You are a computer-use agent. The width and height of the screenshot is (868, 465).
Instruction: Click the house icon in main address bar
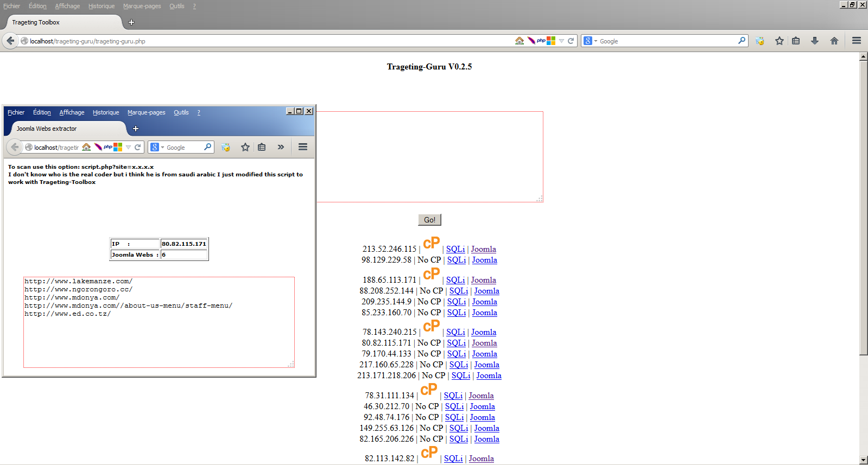pyautogui.click(x=519, y=41)
